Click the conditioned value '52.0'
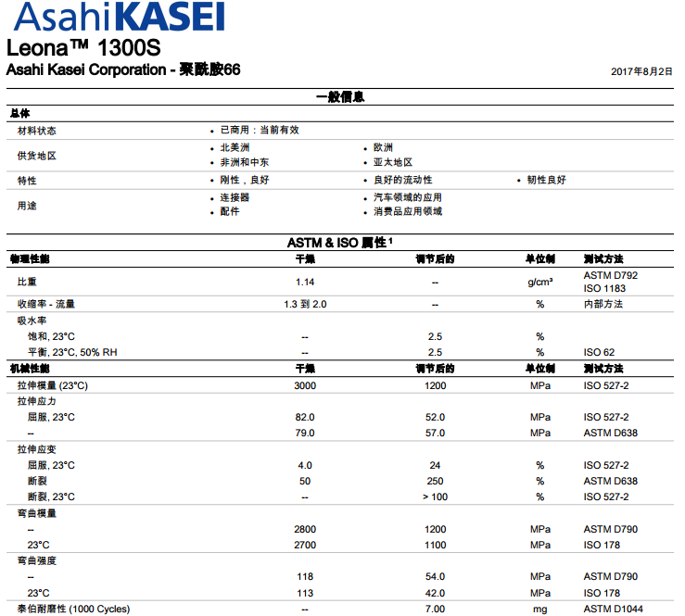 pos(435,417)
